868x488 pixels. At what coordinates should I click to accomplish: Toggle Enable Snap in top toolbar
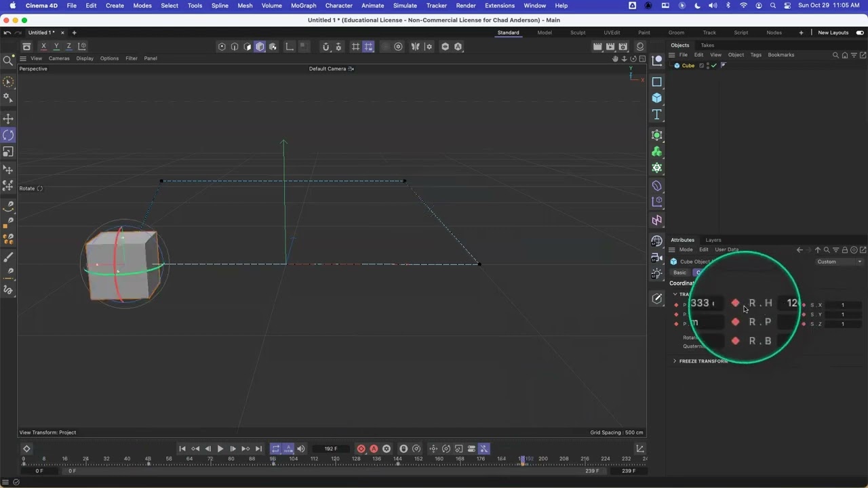click(x=326, y=47)
